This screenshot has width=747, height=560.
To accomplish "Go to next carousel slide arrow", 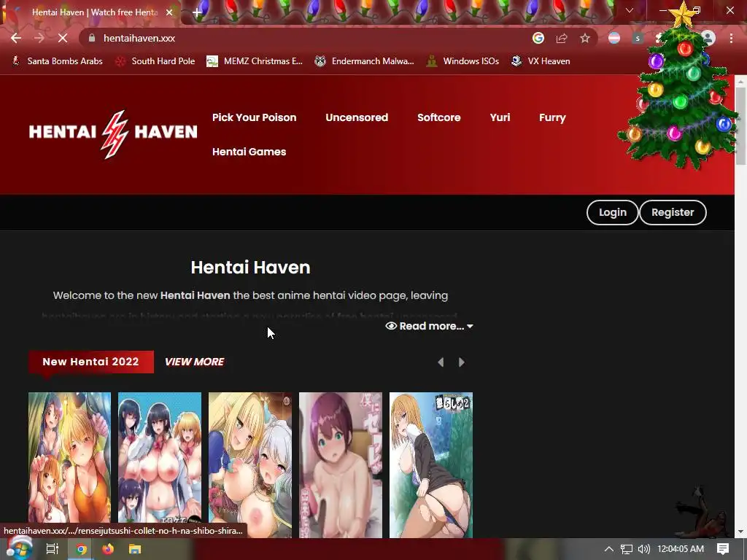I will point(461,362).
